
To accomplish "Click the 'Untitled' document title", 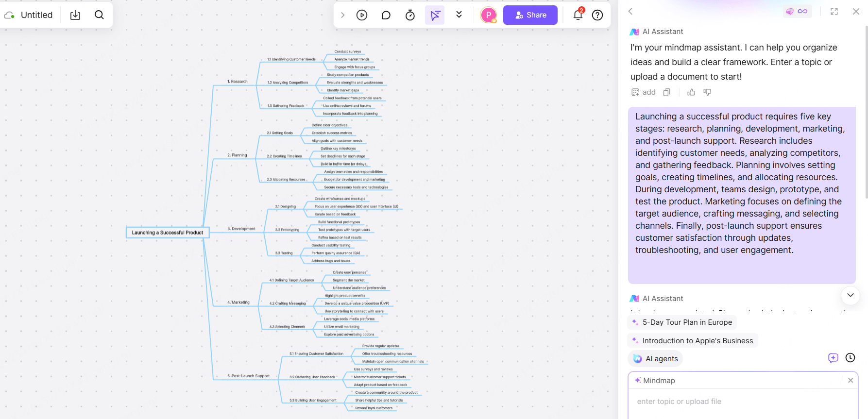I will click(36, 15).
